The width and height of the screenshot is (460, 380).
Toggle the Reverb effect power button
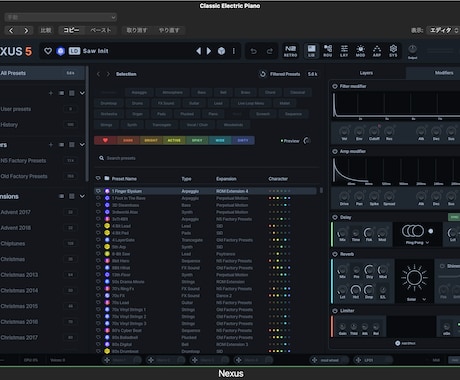point(335,254)
